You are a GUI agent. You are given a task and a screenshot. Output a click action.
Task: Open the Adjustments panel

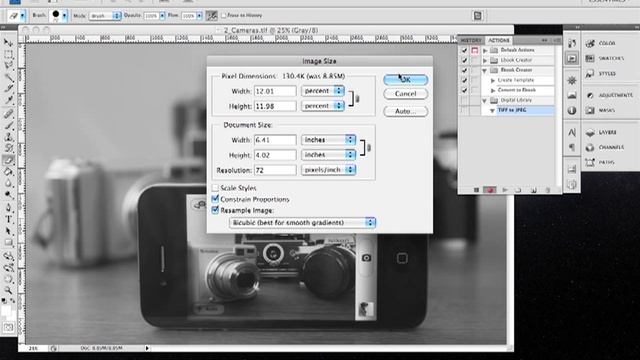(x=609, y=95)
